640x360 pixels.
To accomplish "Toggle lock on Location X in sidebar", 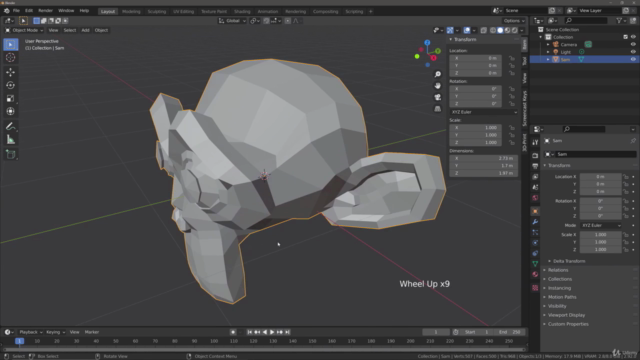I will coord(511,58).
